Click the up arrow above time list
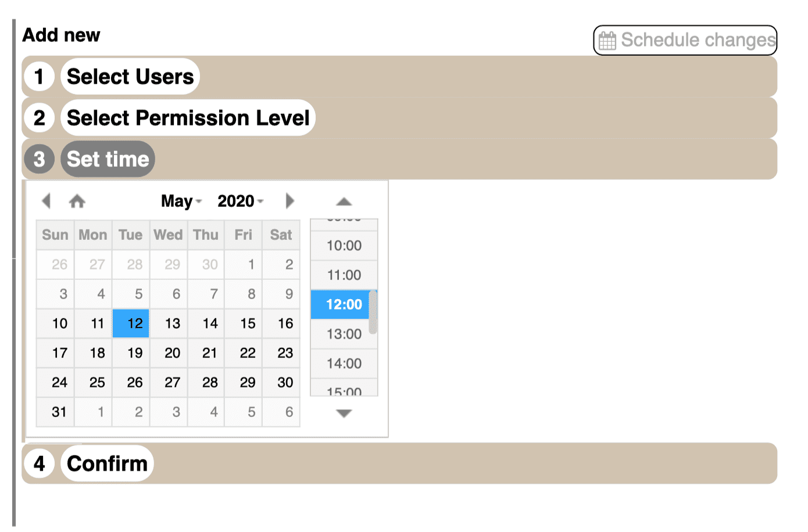The image size is (808, 532). [344, 202]
